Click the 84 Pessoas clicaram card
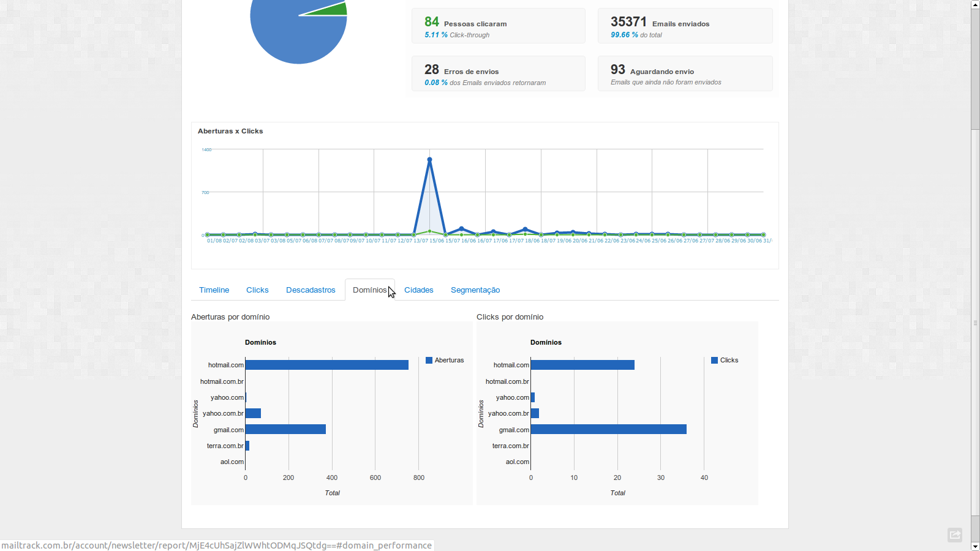The height and width of the screenshot is (551, 980). click(x=498, y=25)
